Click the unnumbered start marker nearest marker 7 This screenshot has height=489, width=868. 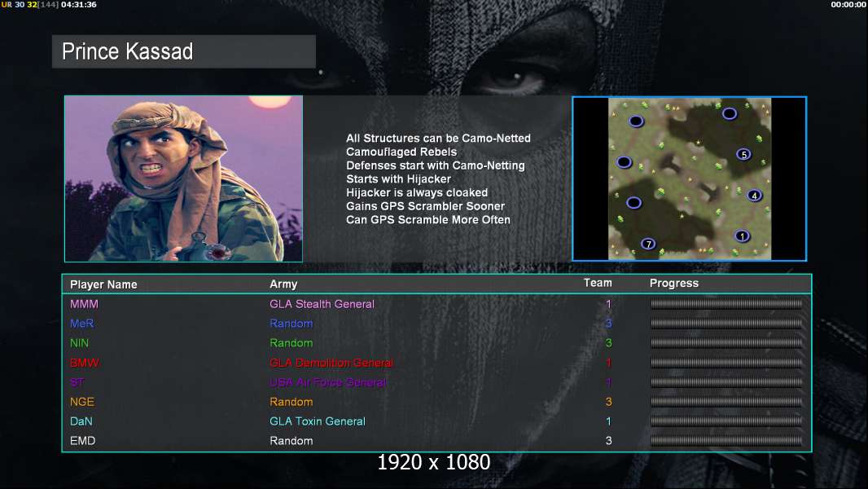click(x=633, y=203)
